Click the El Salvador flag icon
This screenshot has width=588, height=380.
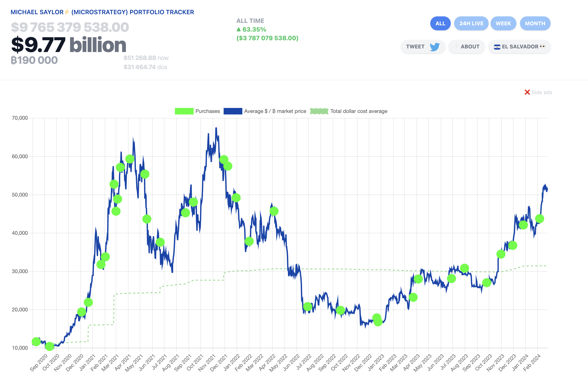pyautogui.click(x=497, y=47)
